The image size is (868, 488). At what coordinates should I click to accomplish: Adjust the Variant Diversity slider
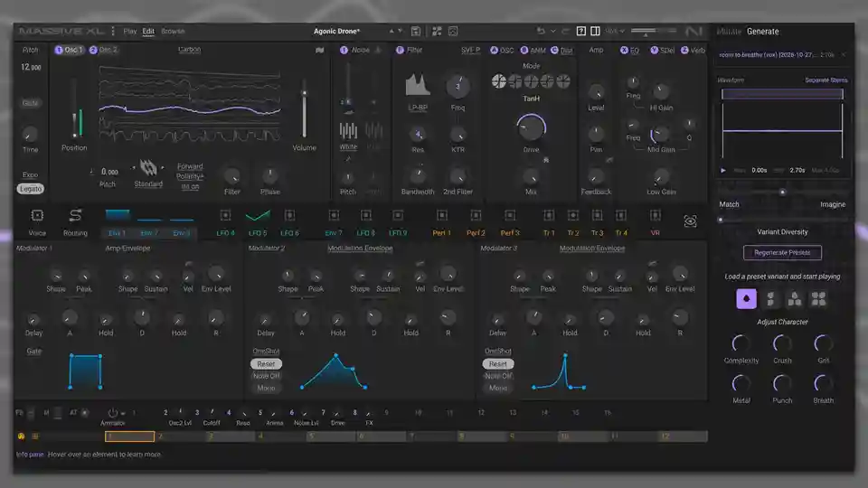(782, 220)
